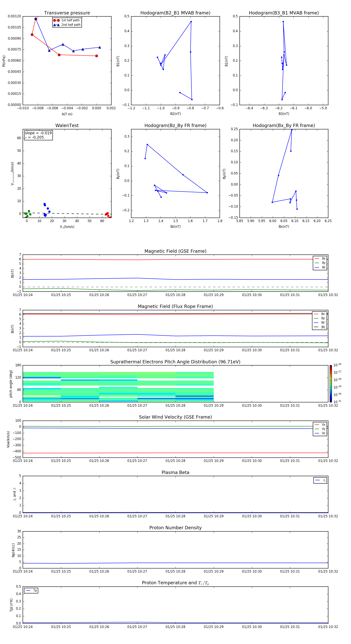Click the 'B3(nT)' x-axis label

pos(284,114)
